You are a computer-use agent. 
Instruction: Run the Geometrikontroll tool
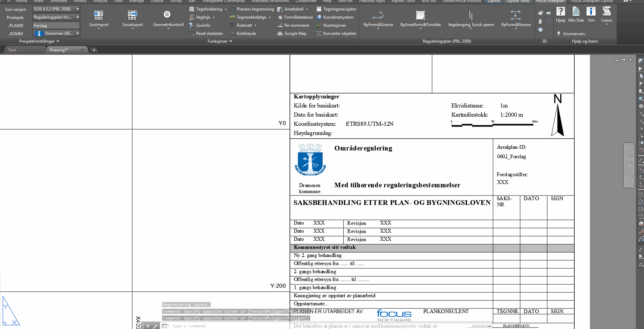[168, 16]
